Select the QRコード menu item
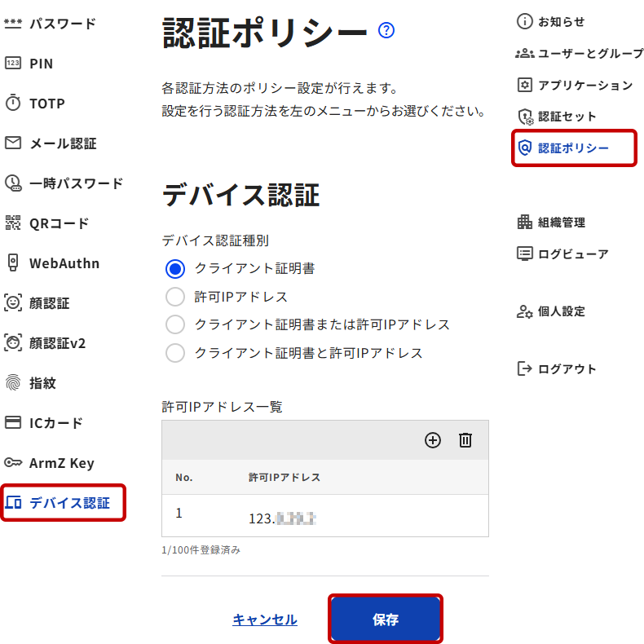Viewport: 644px width, 644px height. point(59,223)
